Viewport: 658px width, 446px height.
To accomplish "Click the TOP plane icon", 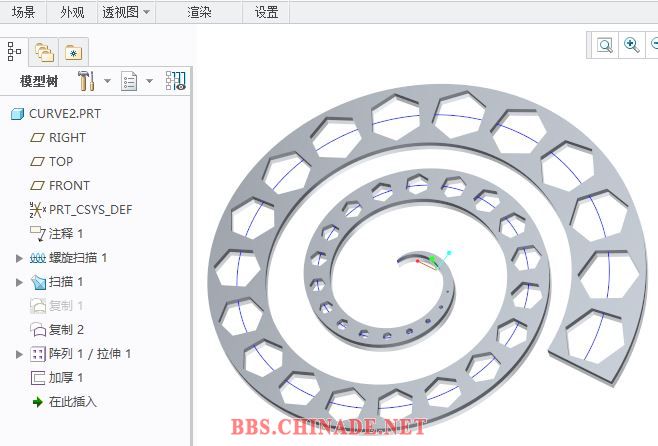I will tap(37, 162).
